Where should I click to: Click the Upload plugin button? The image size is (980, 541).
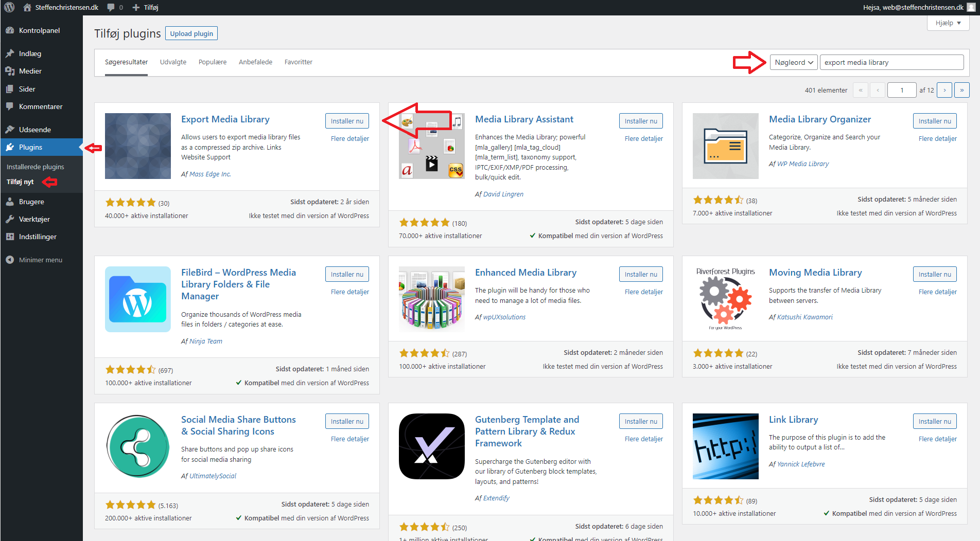[x=191, y=33]
